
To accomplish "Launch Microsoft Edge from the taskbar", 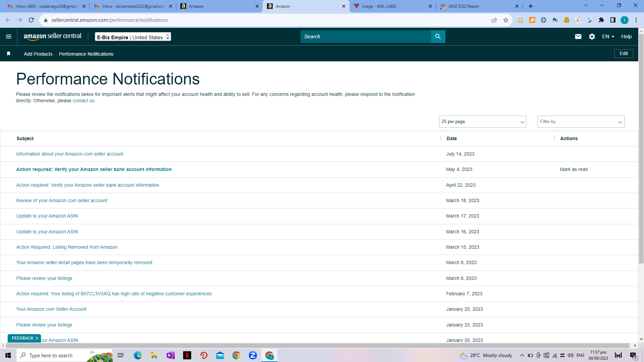I will [x=138, y=355].
